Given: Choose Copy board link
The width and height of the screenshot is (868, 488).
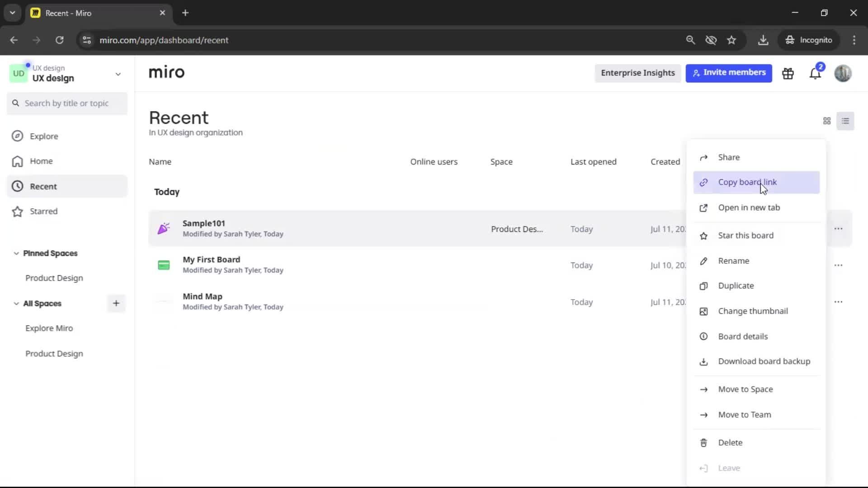Looking at the screenshot, I should 756,183.
